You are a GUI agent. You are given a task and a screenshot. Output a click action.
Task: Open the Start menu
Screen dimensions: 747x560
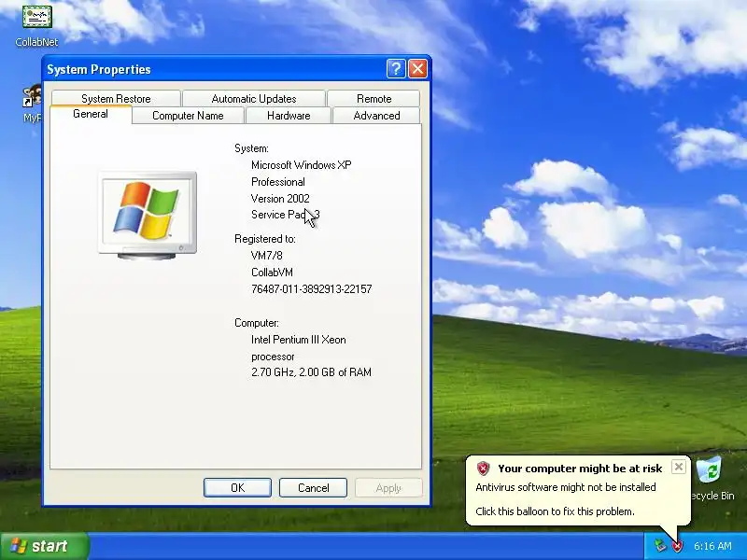pos(44,546)
